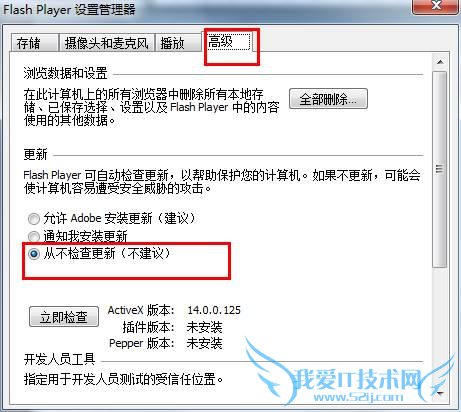This screenshot has height=412, width=461.
Task: Select the 高级 tab
Action: click(x=229, y=41)
